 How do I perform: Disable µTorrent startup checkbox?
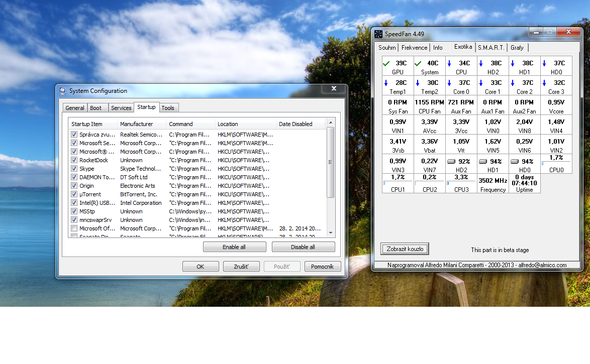[x=74, y=194]
